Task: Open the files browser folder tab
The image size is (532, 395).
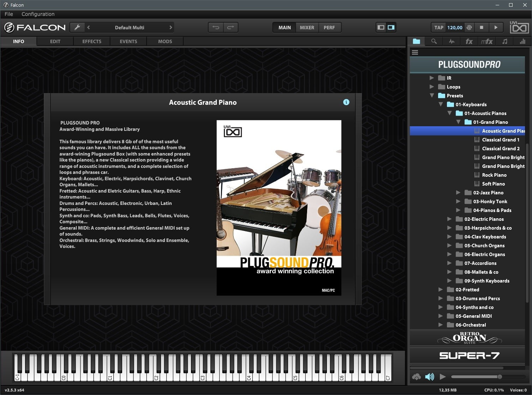Action: click(417, 41)
